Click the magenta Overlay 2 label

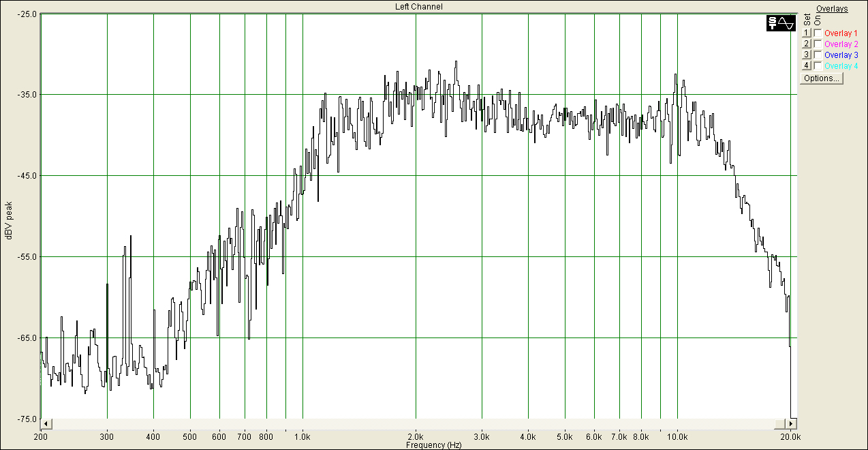tap(841, 44)
